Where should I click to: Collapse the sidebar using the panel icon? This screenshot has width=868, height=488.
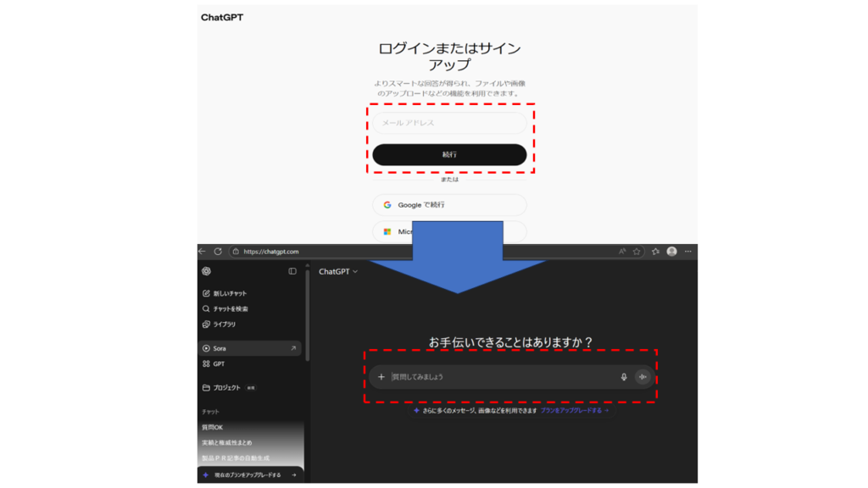pos(292,271)
